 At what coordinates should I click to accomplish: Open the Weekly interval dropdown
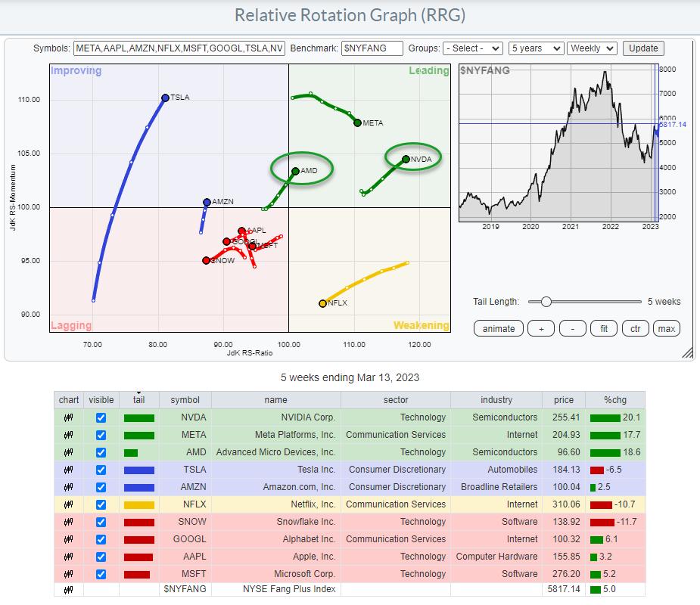click(592, 48)
